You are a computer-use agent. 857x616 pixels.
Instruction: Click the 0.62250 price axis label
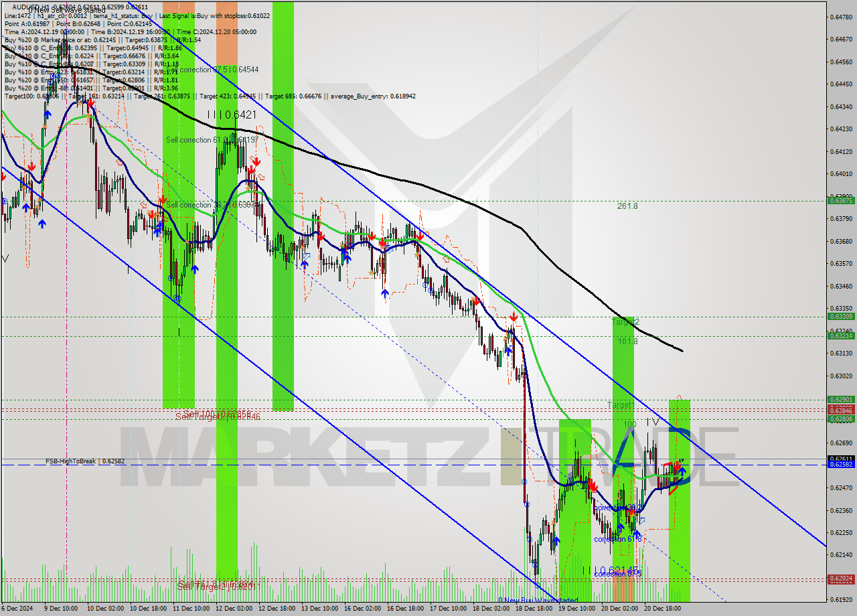pos(841,533)
